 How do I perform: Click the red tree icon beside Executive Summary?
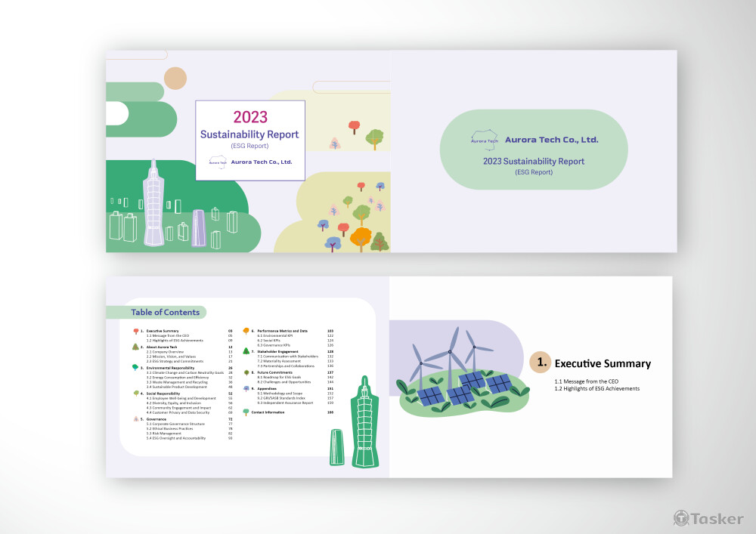pyautogui.click(x=136, y=332)
